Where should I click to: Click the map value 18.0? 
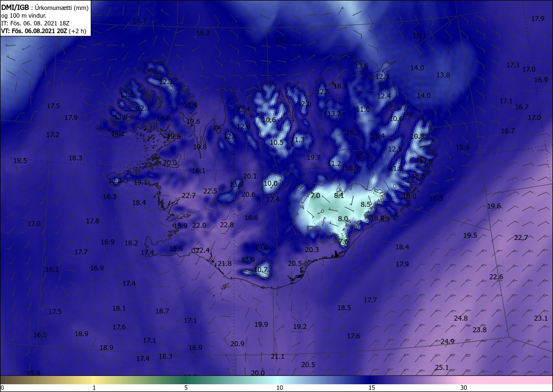pos(409,196)
